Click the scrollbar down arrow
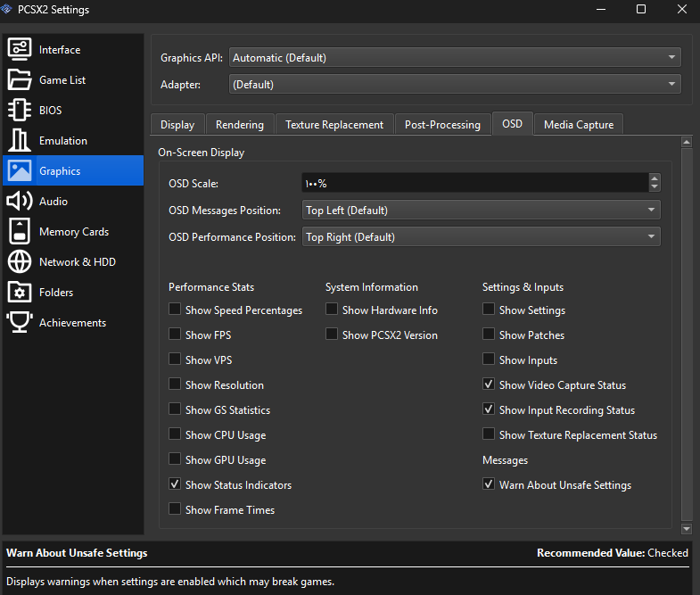700x595 pixels. click(x=687, y=529)
